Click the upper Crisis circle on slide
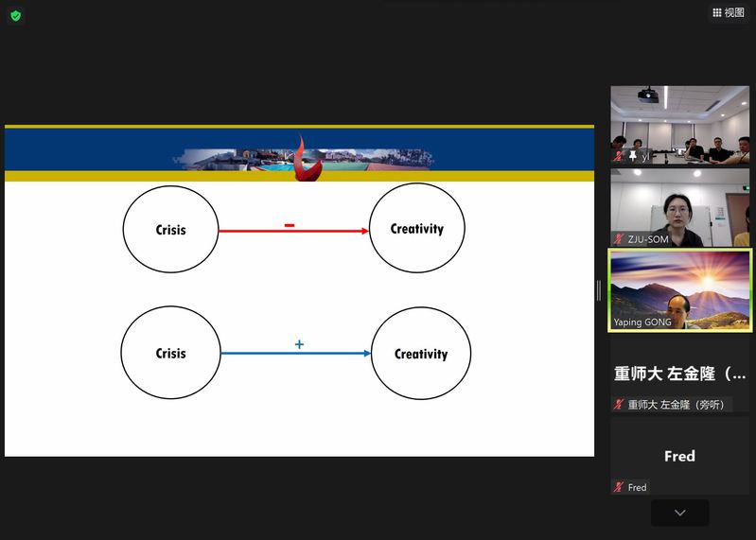 tap(170, 230)
